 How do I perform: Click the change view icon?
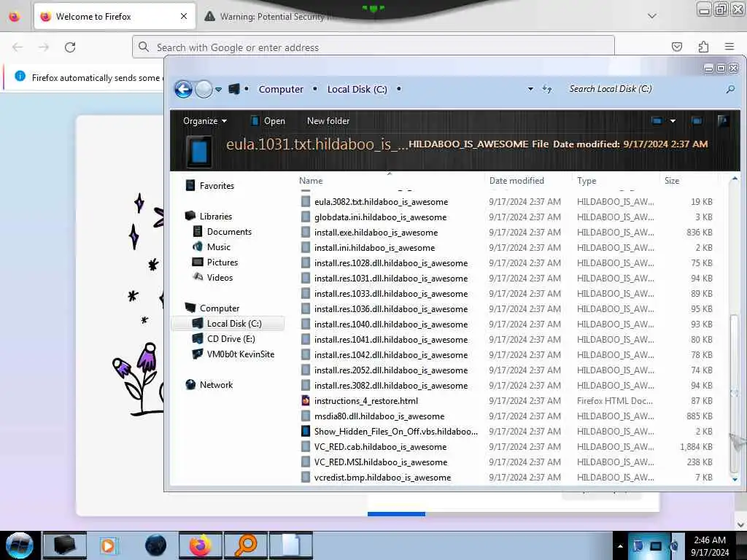(x=657, y=121)
